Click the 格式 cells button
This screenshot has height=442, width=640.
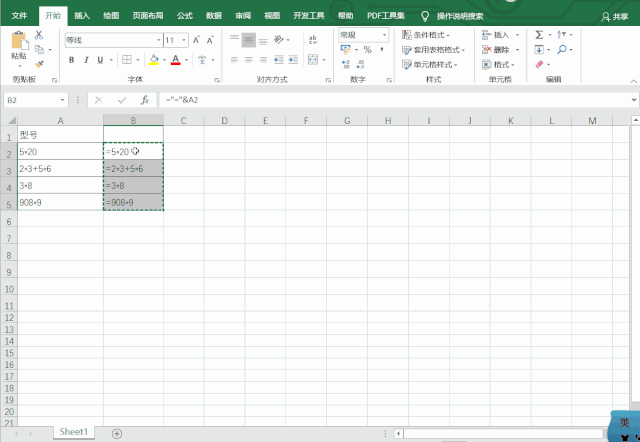[x=498, y=64]
